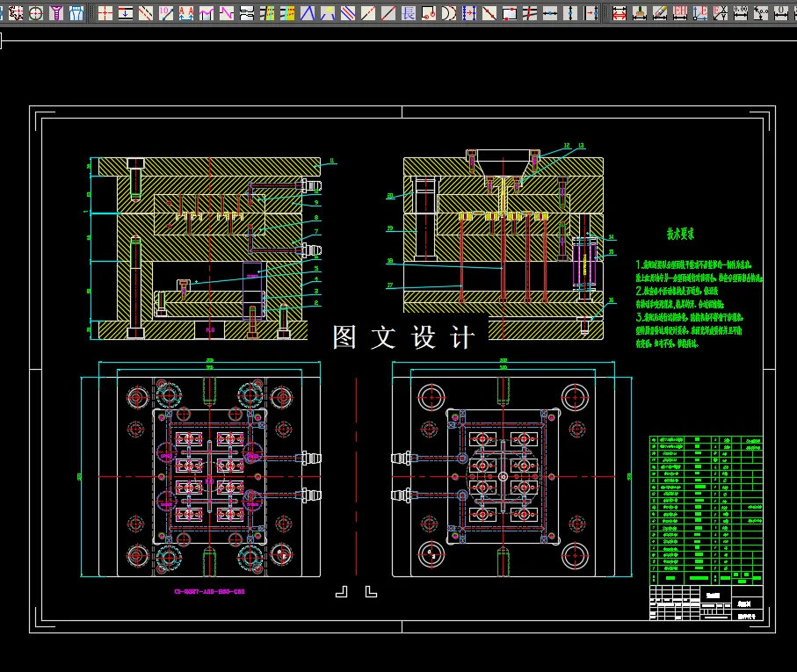Image resolution: width=797 pixels, height=672 pixels.
Task: Click balloon number 11 in the section view
Action: pos(332,161)
